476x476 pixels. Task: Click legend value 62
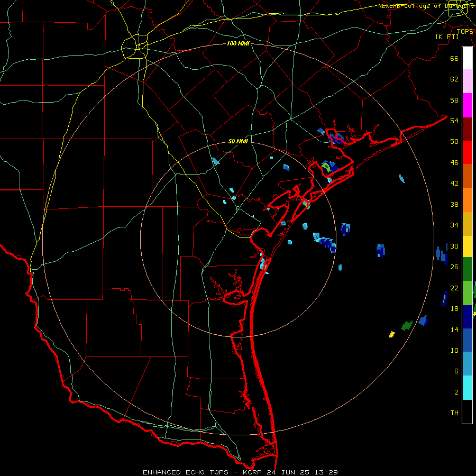[x=454, y=79]
